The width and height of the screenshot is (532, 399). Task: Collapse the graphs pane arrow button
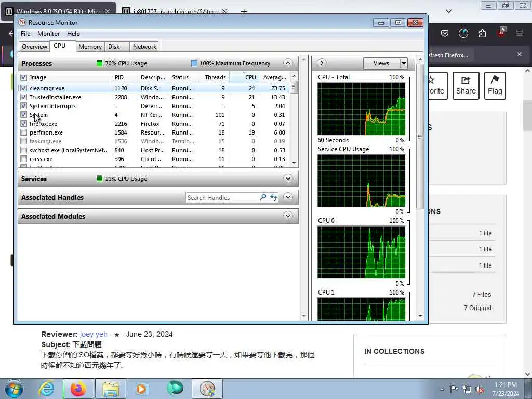pos(322,63)
